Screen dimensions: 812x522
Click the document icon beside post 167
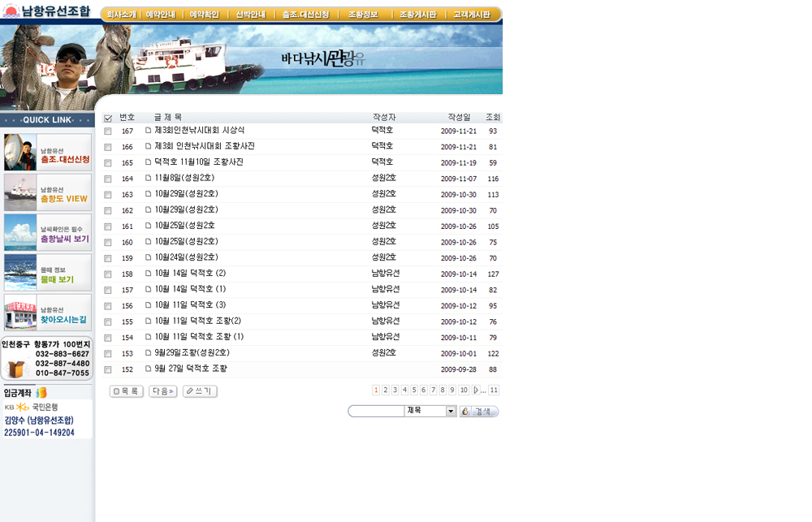(x=149, y=131)
